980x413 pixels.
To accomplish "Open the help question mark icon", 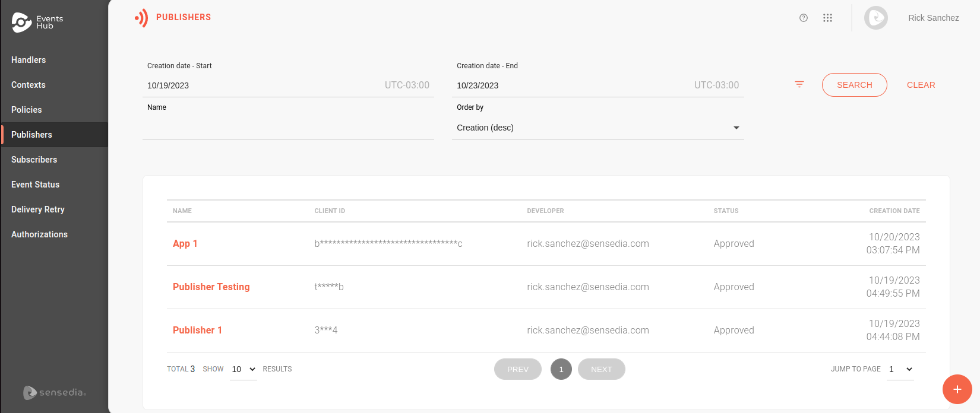I will pyautogui.click(x=804, y=18).
